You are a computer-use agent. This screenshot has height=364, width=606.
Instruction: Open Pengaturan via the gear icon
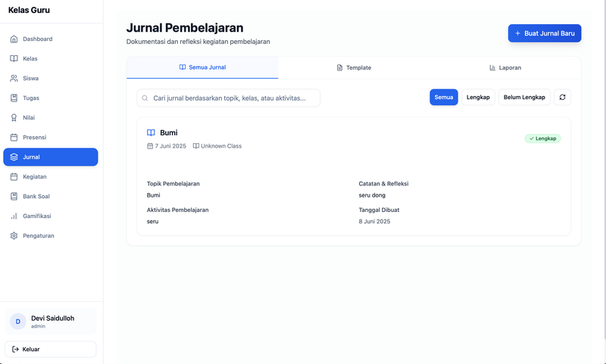pyautogui.click(x=14, y=235)
